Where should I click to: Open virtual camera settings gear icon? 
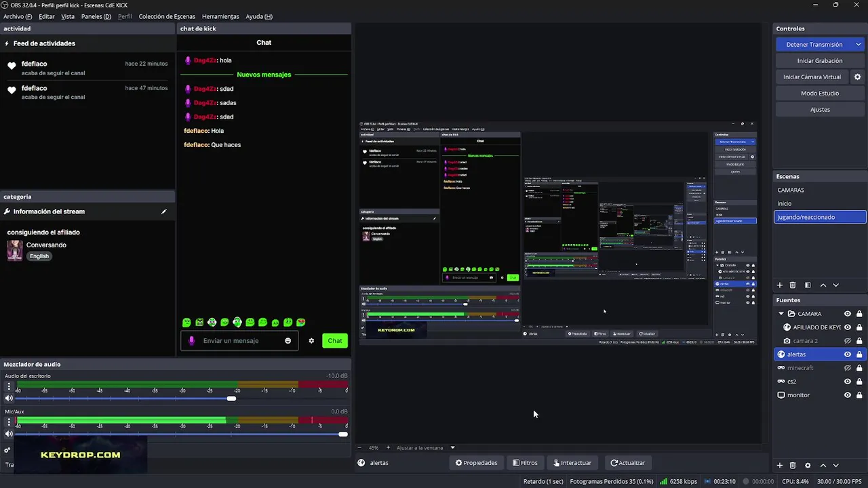tap(857, 77)
